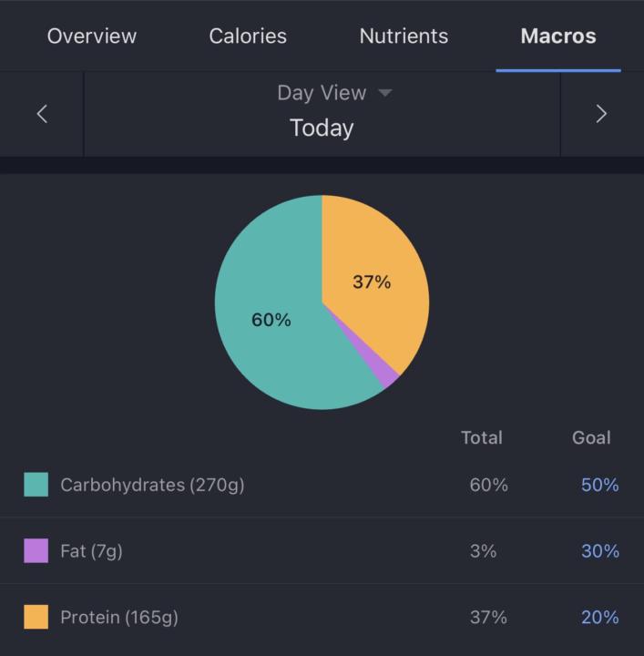Tap the orange 37% pie slice
Image resolution: width=644 pixels, height=656 pixels.
(x=373, y=281)
